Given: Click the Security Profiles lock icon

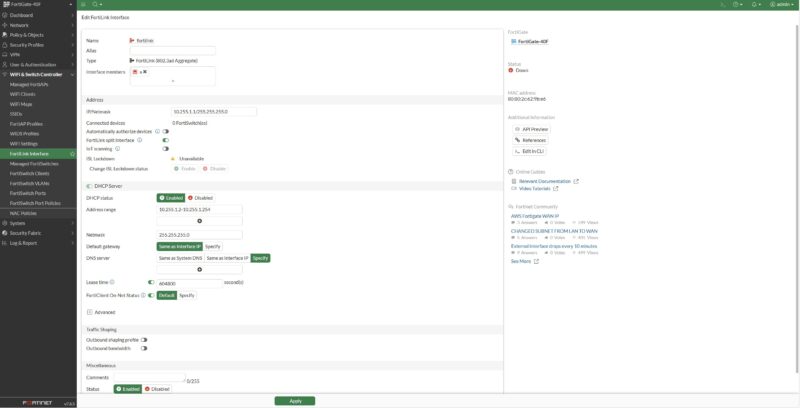Looking at the screenshot, I should click(5, 45).
